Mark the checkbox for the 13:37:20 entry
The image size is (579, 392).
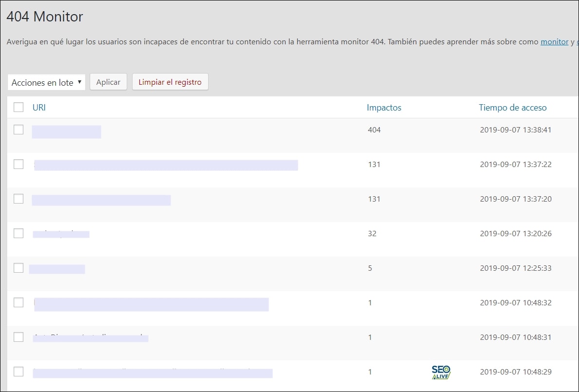pyautogui.click(x=19, y=199)
